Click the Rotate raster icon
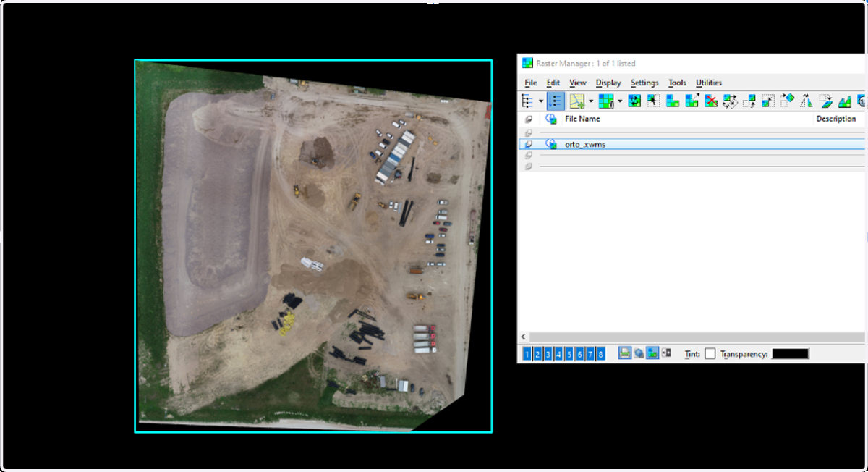Screen dimensions: 868x472 pos(787,101)
